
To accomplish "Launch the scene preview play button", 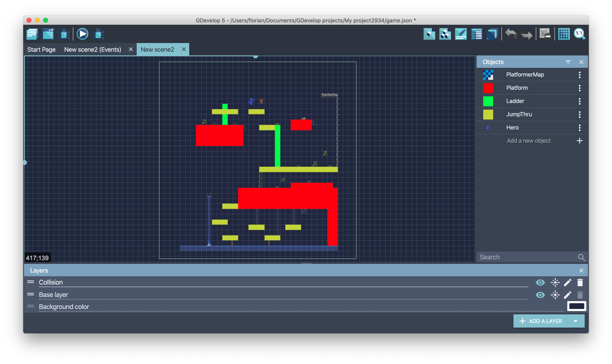I will (82, 34).
